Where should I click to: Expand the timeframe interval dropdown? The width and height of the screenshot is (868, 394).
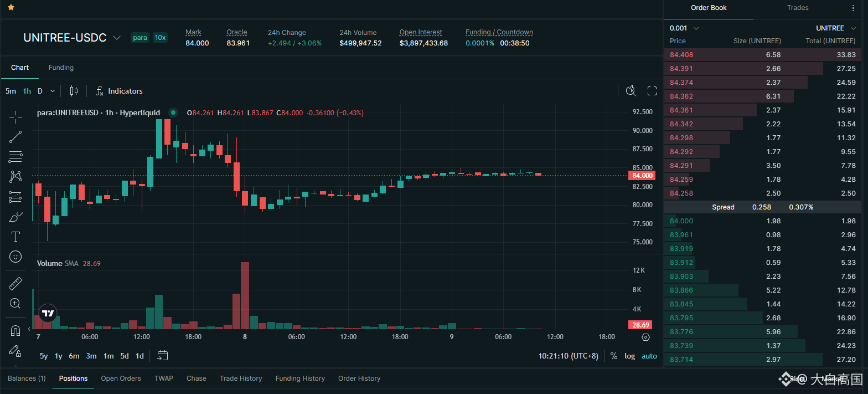click(x=53, y=91)
